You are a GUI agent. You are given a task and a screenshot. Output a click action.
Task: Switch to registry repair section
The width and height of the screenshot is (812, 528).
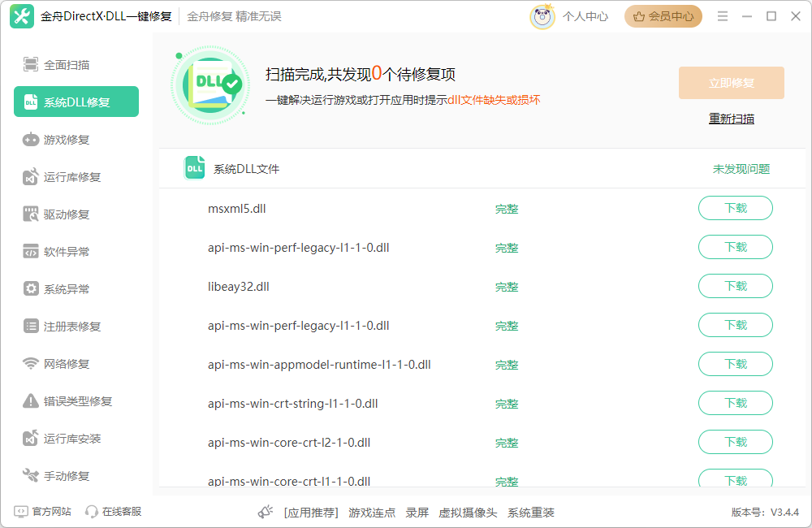click(71, 327)
